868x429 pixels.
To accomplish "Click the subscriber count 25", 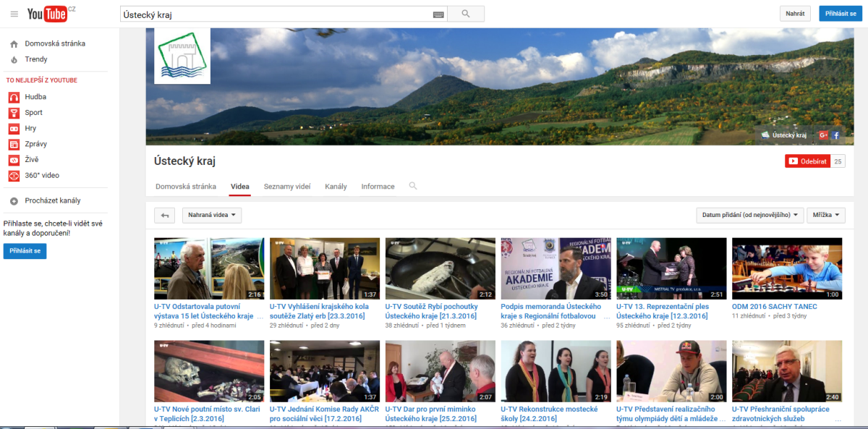I will 838,161.
